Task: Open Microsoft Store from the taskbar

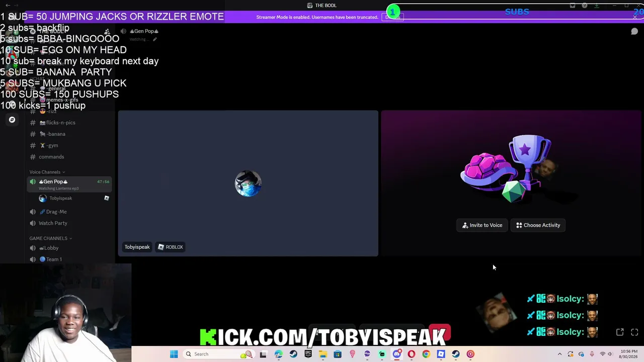Action: click(x=338, y=354)
